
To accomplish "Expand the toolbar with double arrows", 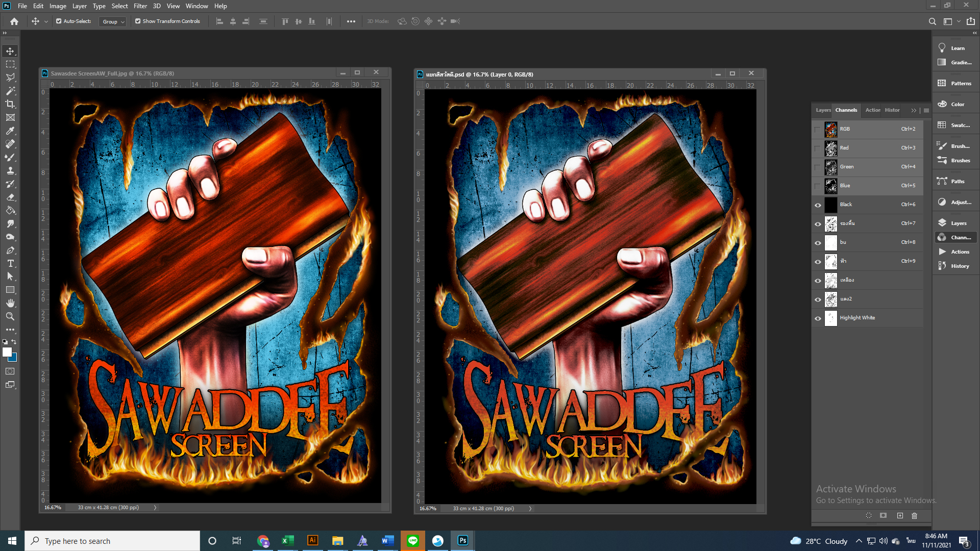I will pos(5,33).
